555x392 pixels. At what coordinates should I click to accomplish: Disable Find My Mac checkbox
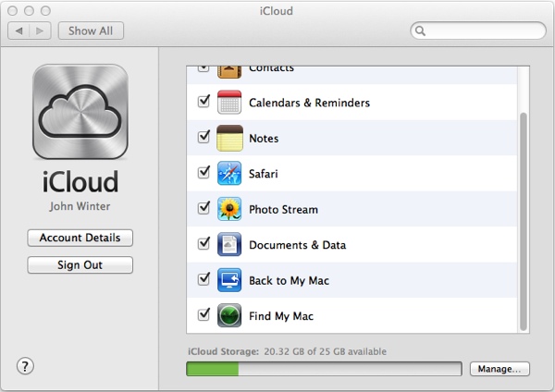pos(203,314)
